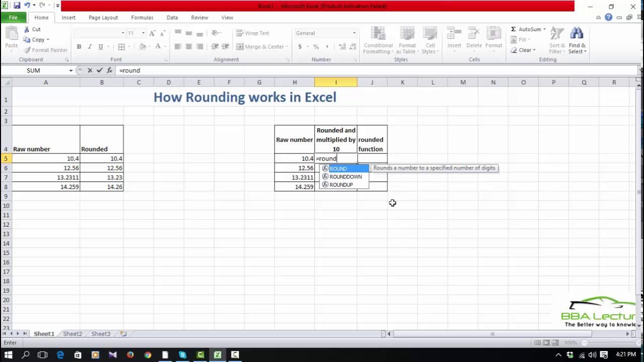644x362 pixels.
Task: Choose ROUNDUP in the function suggestions
Action: [345, 185]
